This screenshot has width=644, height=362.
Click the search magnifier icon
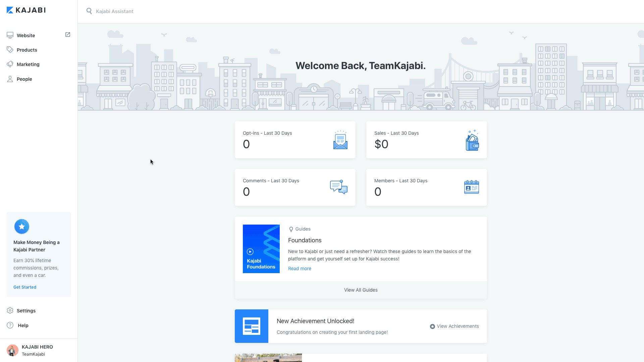coord(89,11)
